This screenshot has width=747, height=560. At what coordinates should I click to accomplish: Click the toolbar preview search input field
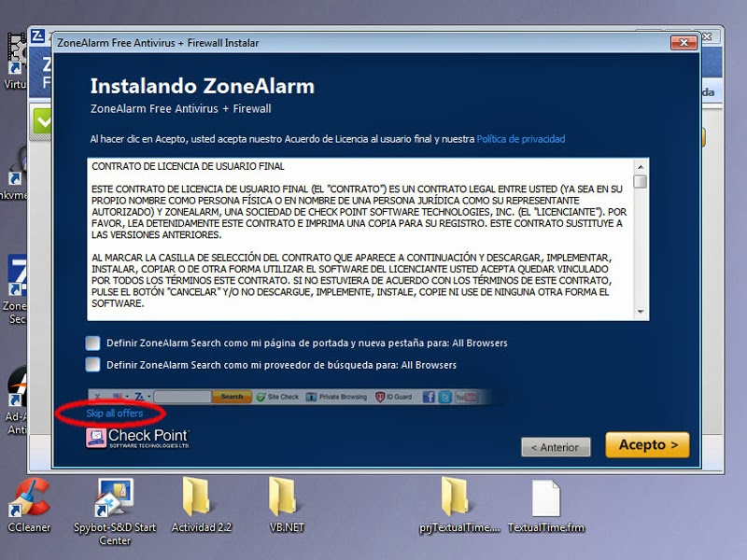(x=182, y=397)
